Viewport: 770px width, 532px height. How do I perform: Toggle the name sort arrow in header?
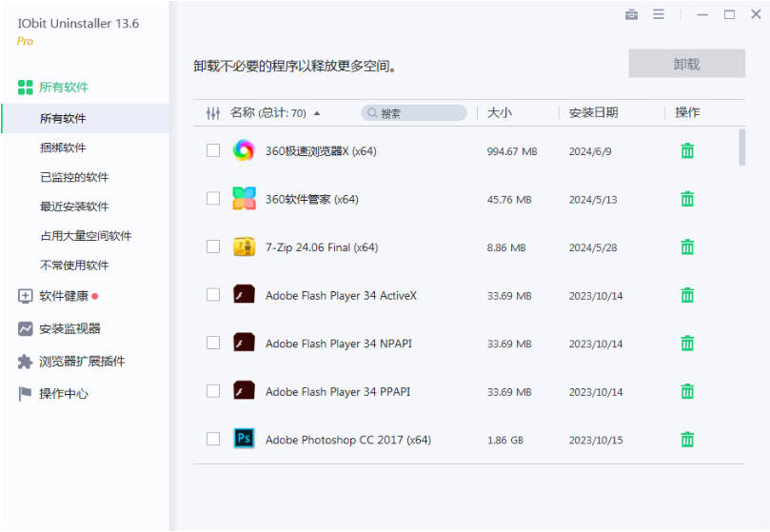(x=317, y=113)
